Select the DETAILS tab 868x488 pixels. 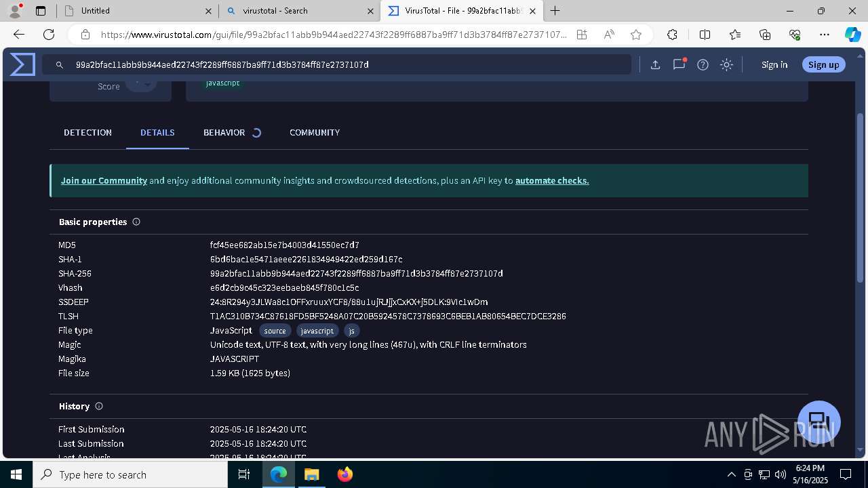point(157,133)
